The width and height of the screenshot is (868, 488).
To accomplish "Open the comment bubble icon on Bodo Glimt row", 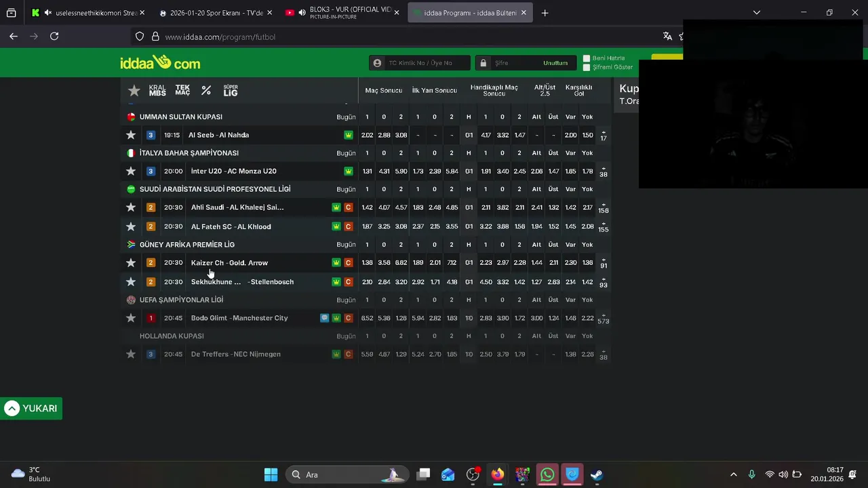I will tap(324, 318).
